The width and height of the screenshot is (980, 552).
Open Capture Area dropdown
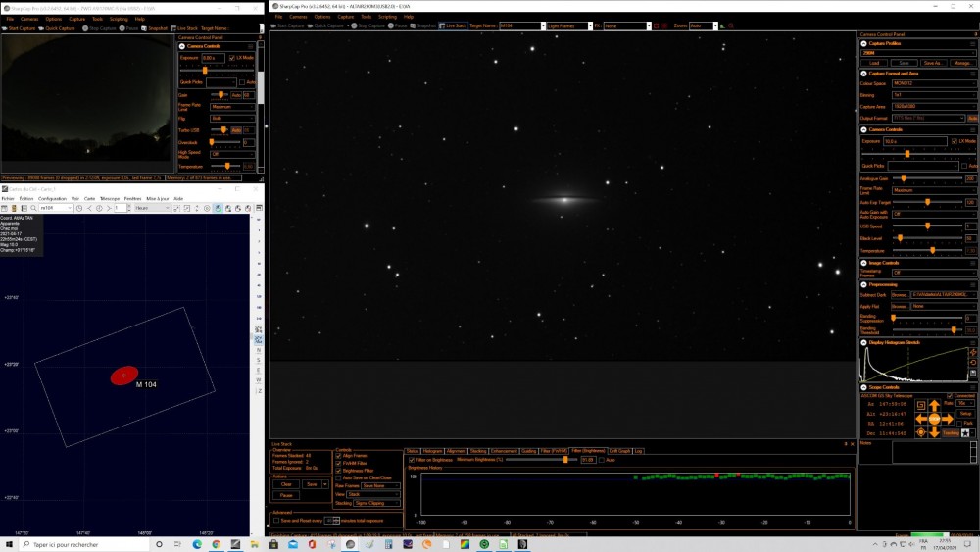click(933, 106)
